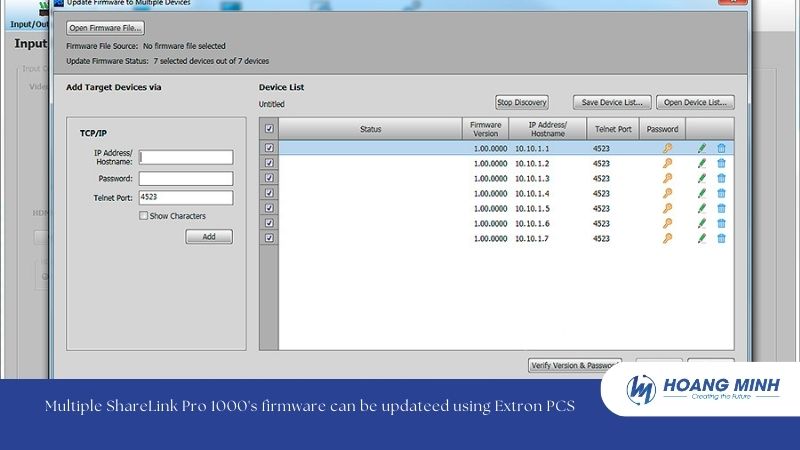Click the Password column header
The height and width of the screenshot is (450, 800).
(662, 129)
